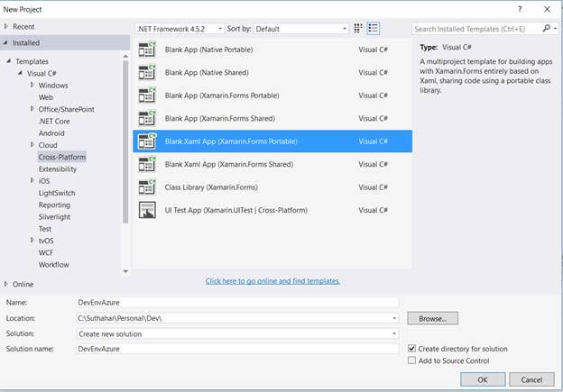
Task: Enable Add to Source Control checkbox
Action: [x=411, y=360]
